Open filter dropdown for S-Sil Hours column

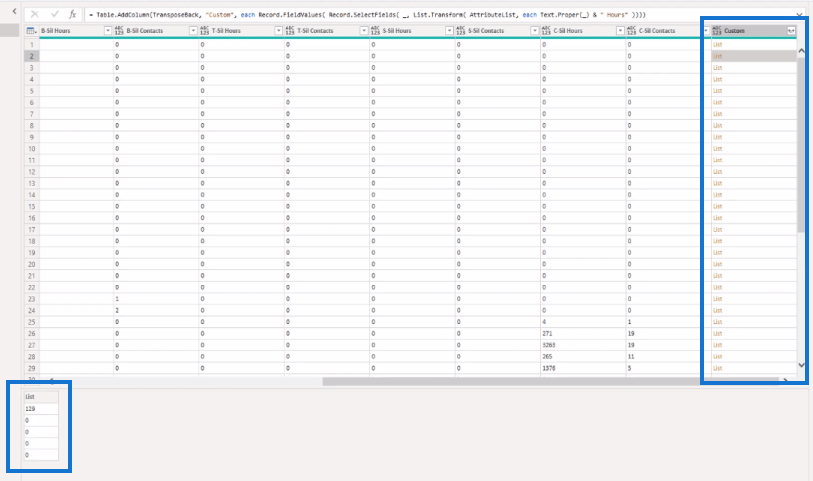(x=449, y=31)
